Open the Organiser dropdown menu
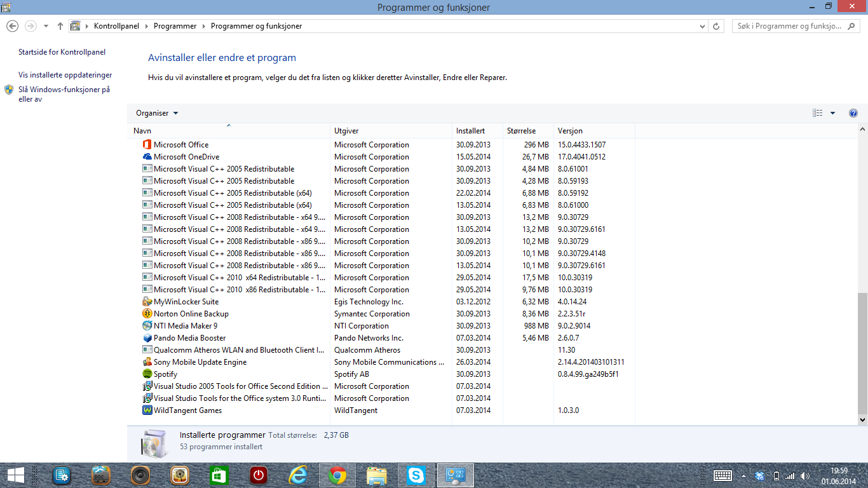 coord(157,113)
